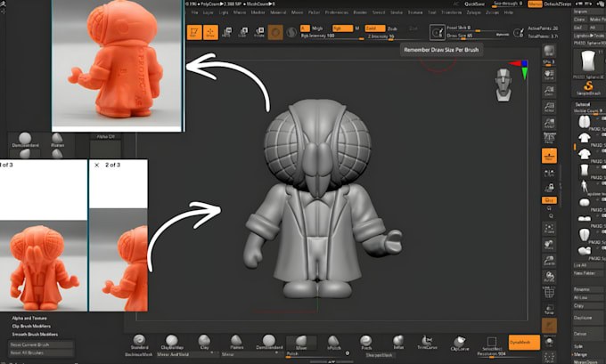Click the DynaMesh button
This screenshot has width=606, height=364.
524,343
